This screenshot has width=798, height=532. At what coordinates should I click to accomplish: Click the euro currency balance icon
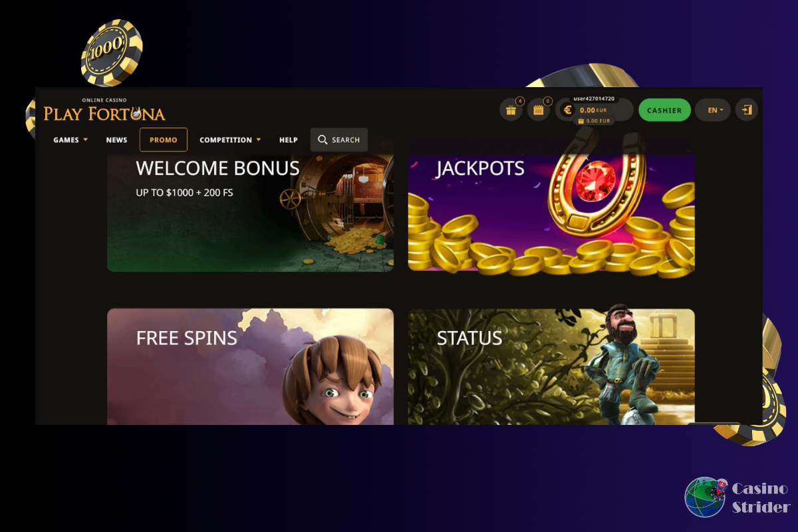[567, 110]
